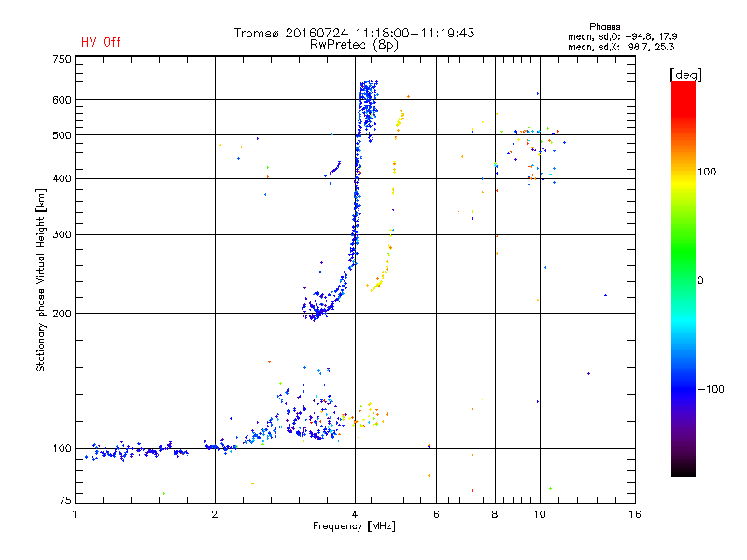Click the 'Stationary phase Virtual Height [km]' axis label
The image size is (747, 560).
coord(41,280)
